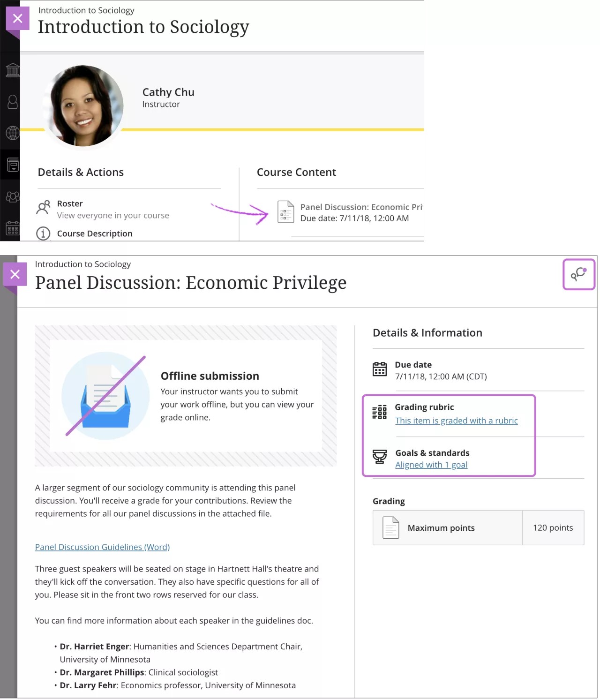
Task: Open the organizations groups icon
Action: pos(13,196)
